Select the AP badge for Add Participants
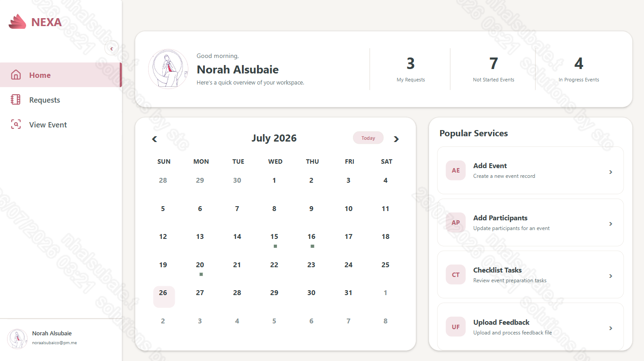The width and height of the screenshot is (644, 361). tap(456, 223)
